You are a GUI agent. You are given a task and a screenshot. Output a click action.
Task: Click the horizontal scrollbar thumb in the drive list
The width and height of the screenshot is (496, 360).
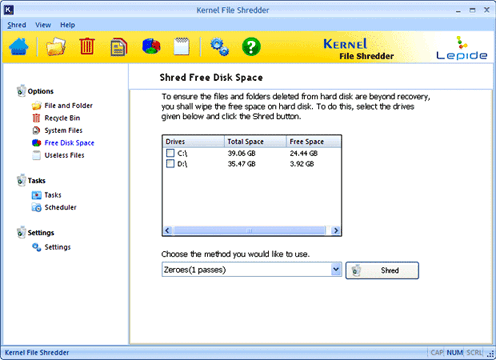point(249,230)
